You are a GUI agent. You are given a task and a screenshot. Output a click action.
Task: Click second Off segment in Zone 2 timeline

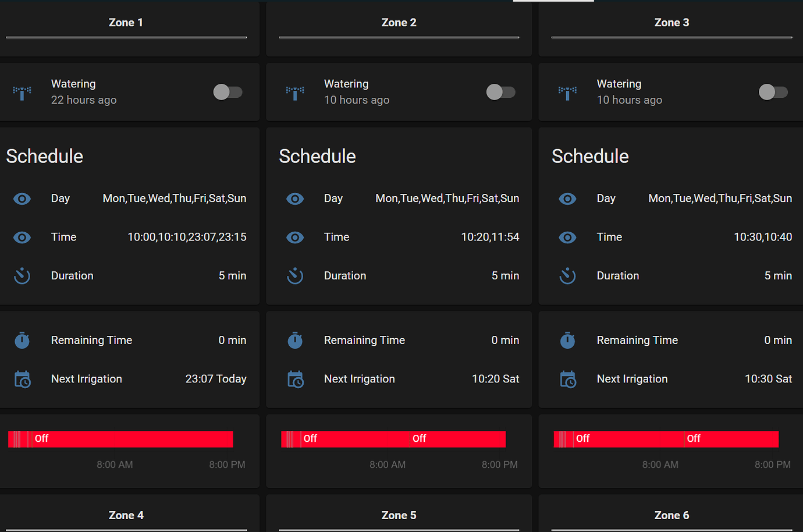(x=457, y=439)
